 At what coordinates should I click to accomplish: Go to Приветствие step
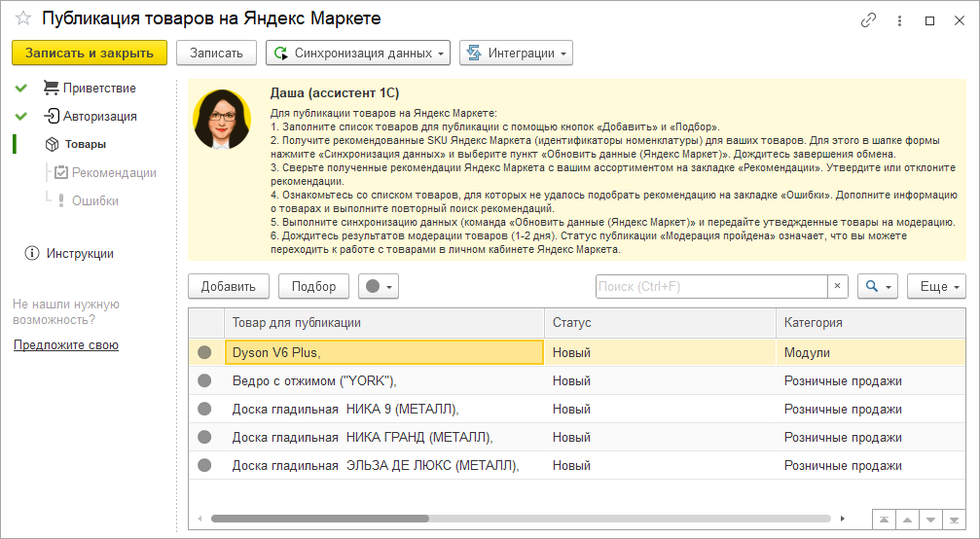pyautogui.click(x=99, y=89)
